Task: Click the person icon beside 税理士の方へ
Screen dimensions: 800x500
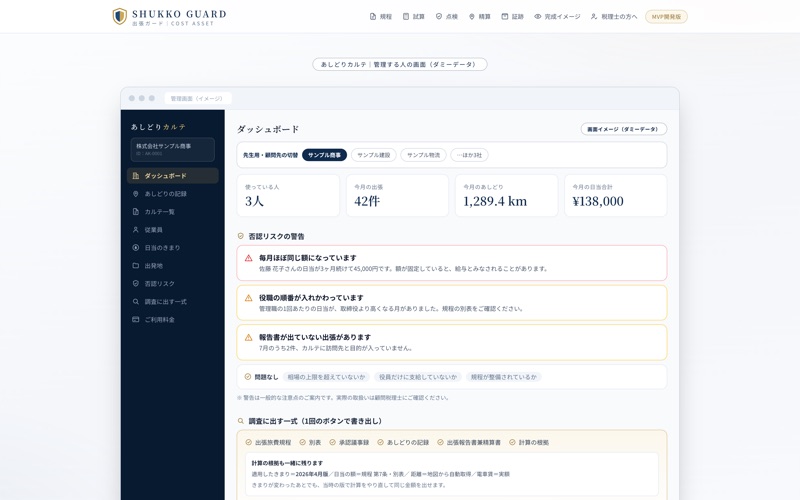Action: (x=594, y=17)
